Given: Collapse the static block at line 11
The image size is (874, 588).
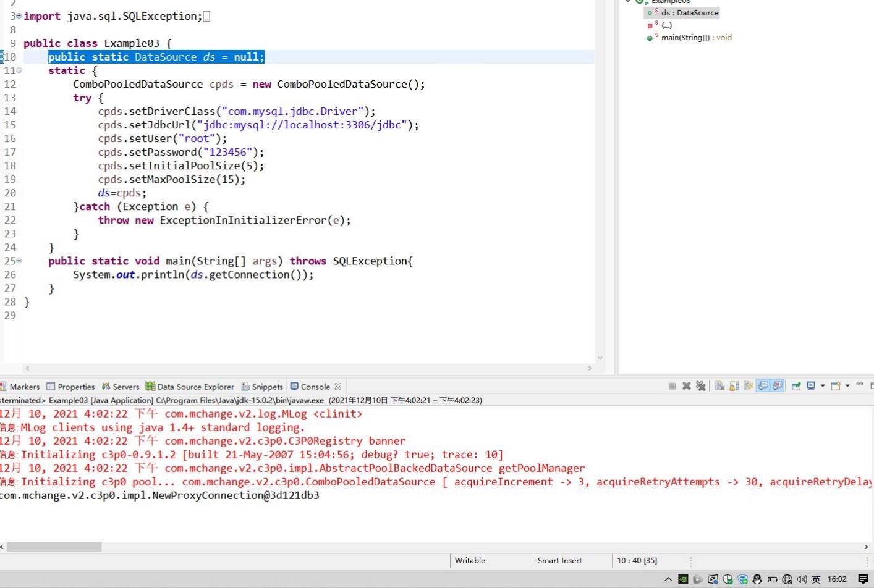Looking at the screenshot, I should click(x=19, y=70).
